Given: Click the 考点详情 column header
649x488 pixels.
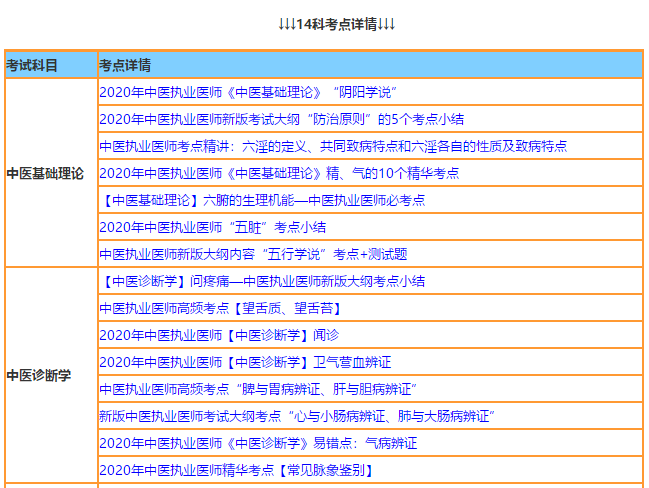Looking at the screenshot, I should 125,65.
